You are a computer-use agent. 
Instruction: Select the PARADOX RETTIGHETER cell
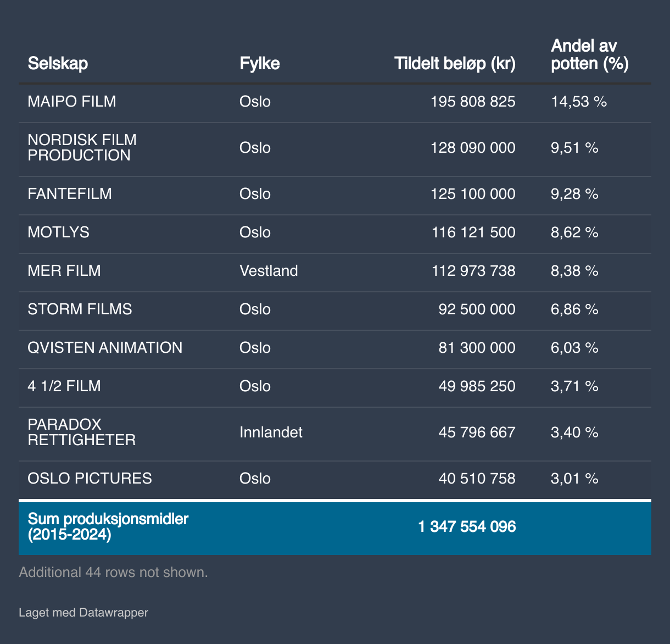(81, 432)
